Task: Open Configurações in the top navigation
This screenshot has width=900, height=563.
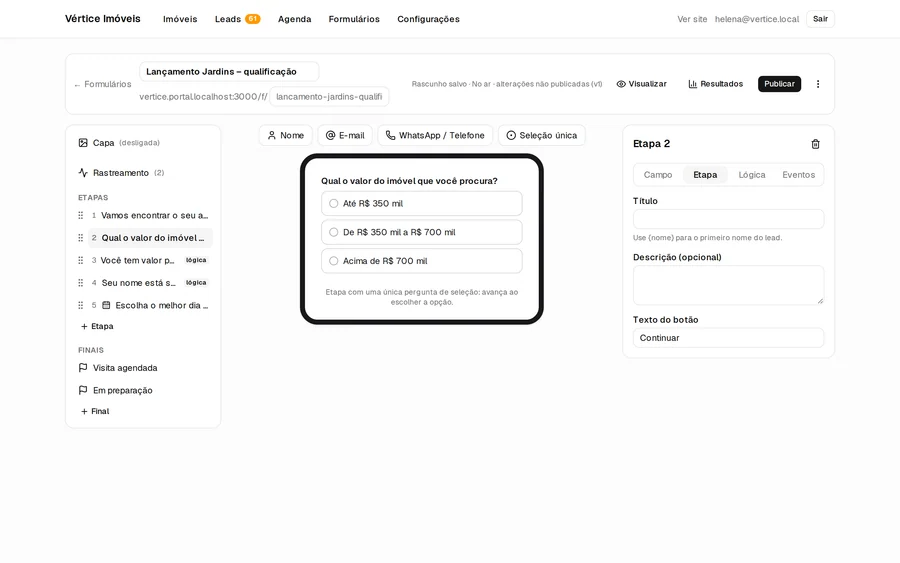Action: [x=428, y=19]
